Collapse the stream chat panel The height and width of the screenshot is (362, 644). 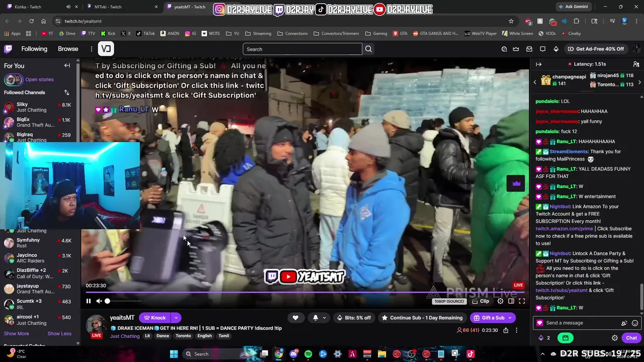(x=538, y=64)
